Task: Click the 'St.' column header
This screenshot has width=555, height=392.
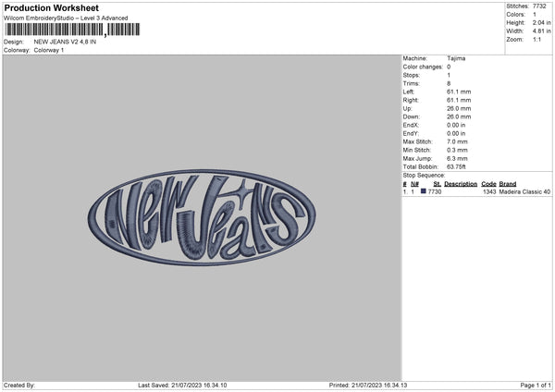Action: [x=438, y=184]
